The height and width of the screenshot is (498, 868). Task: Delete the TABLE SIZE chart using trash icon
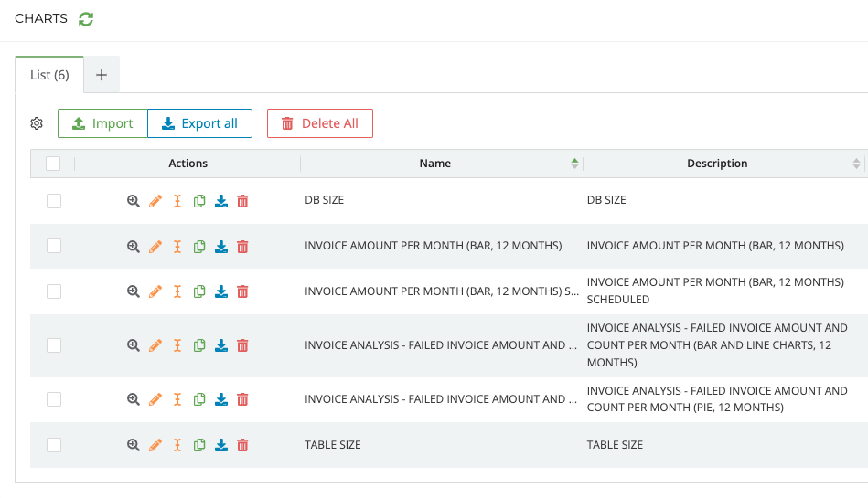(x=242, y=445)
